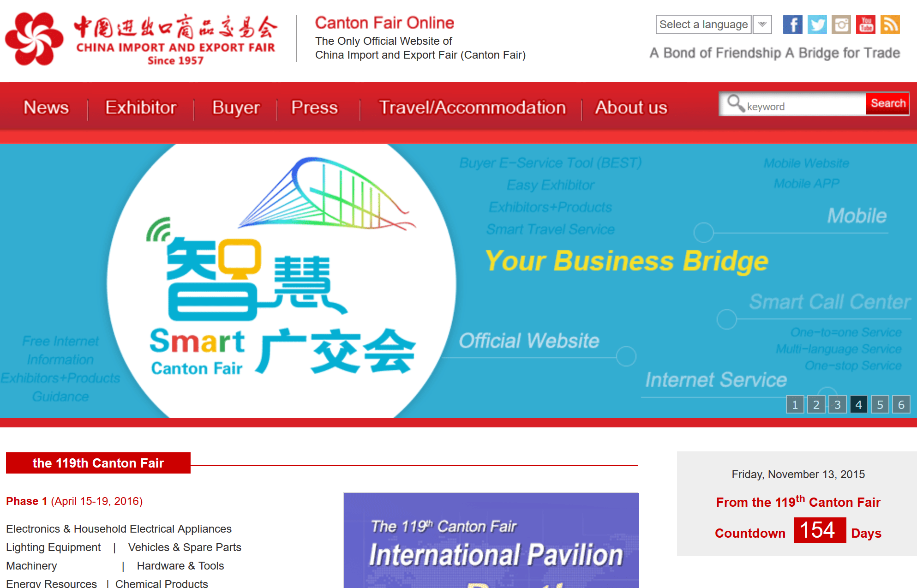Click the Your Business Bridge banner text
Viewport: 917px width, 588px height.
(627, 261)
